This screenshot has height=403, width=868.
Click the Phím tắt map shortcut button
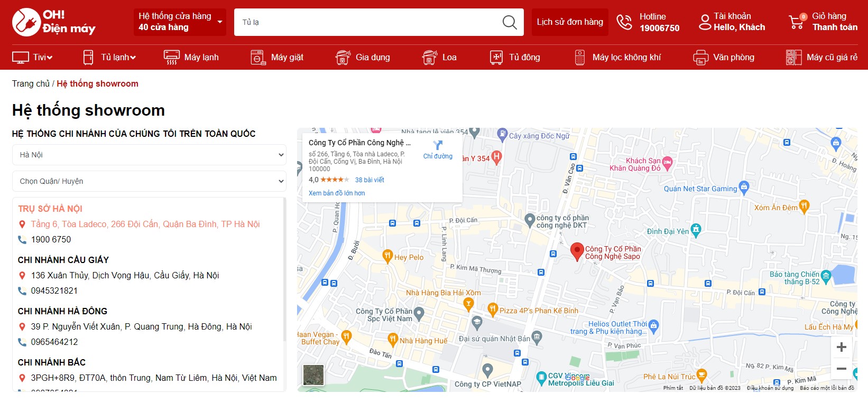(x=673, y=388)
